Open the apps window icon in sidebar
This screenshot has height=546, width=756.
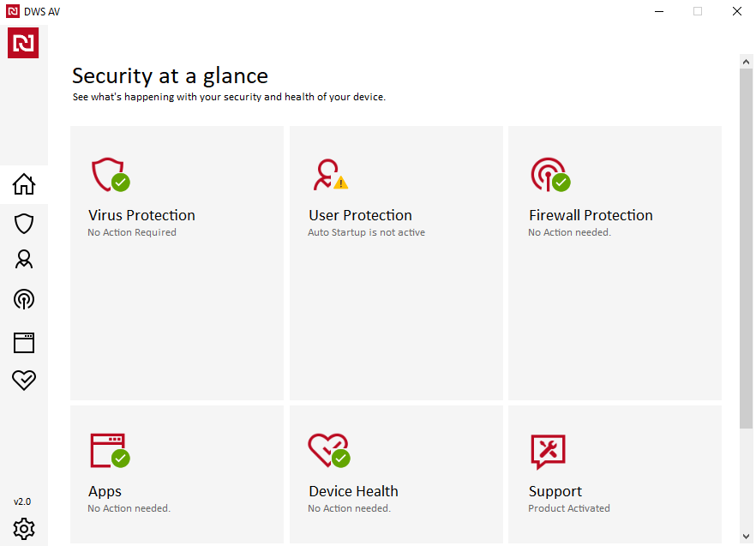coord(24,343)
